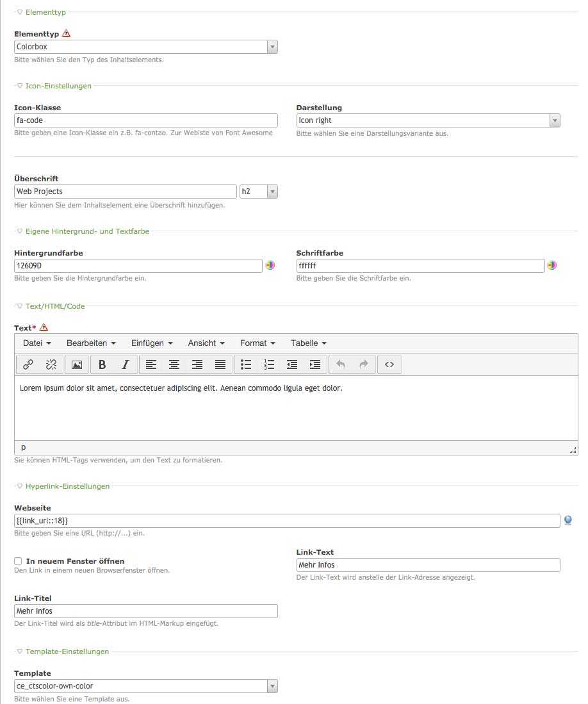Center align the editor text
Viewport: 588px width, 704px height.
[174, 364]
